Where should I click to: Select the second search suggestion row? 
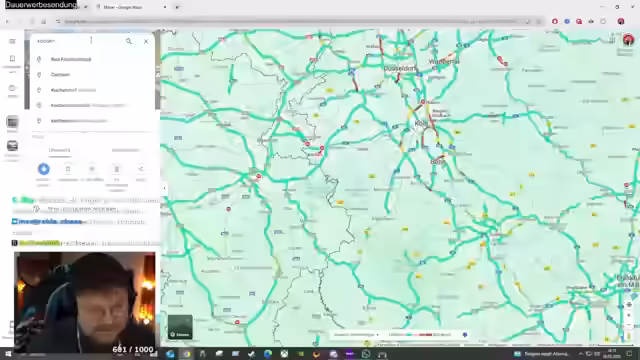(x=92, y=75)
